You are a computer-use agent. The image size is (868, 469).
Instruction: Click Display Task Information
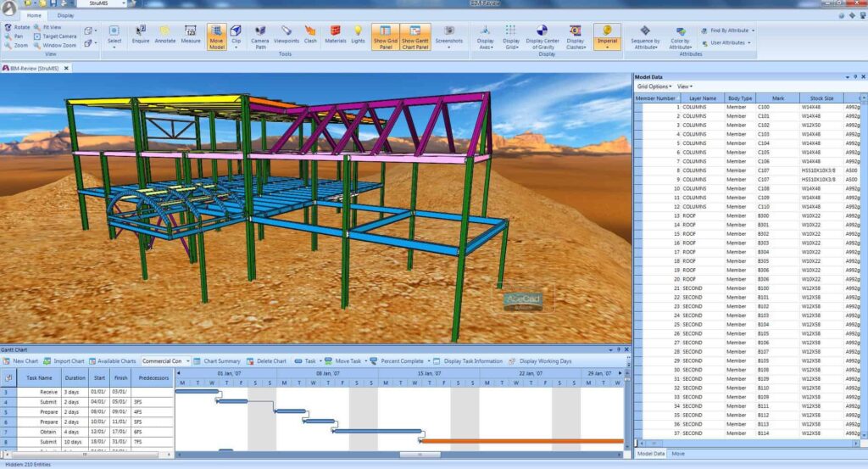click(x=468, y=361)
